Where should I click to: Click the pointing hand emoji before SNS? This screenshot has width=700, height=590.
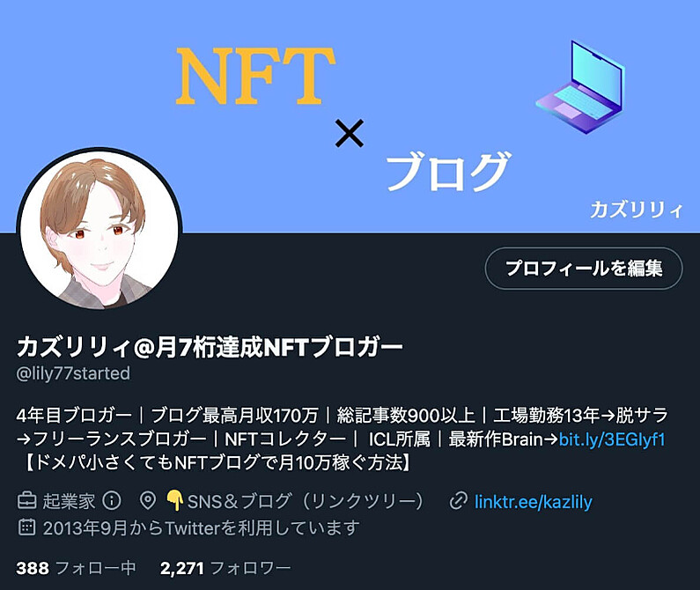click(x=175, y=501)
